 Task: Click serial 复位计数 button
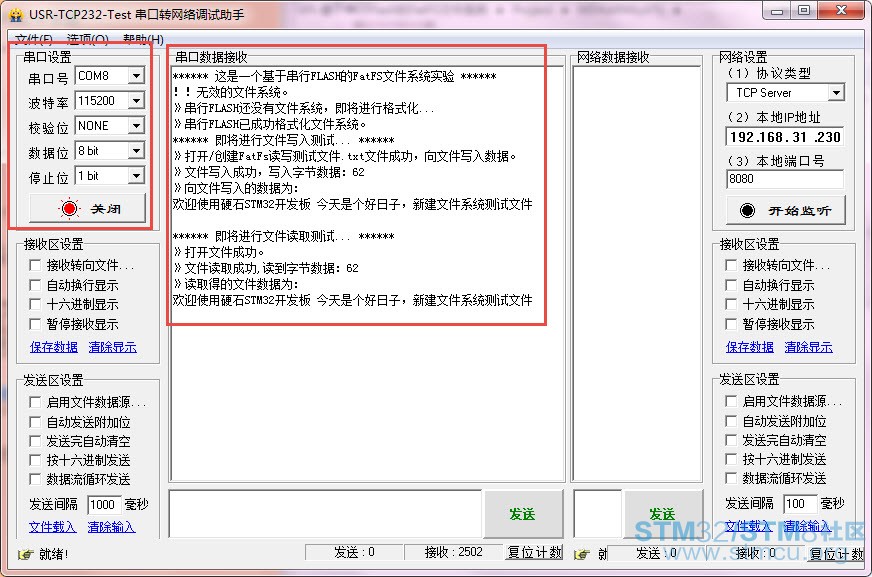pyautogui.click(x=534, y=552)
